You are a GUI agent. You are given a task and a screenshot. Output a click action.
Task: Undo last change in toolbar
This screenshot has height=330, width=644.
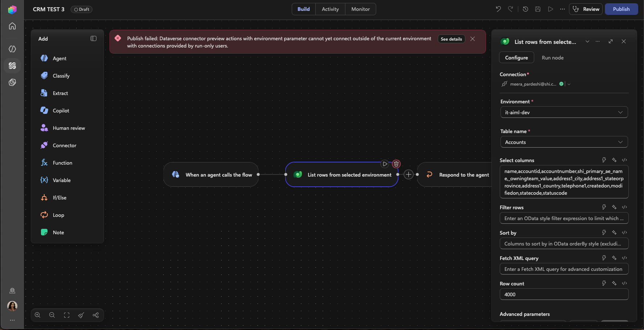pyautogui.click(x=498, y=9)
